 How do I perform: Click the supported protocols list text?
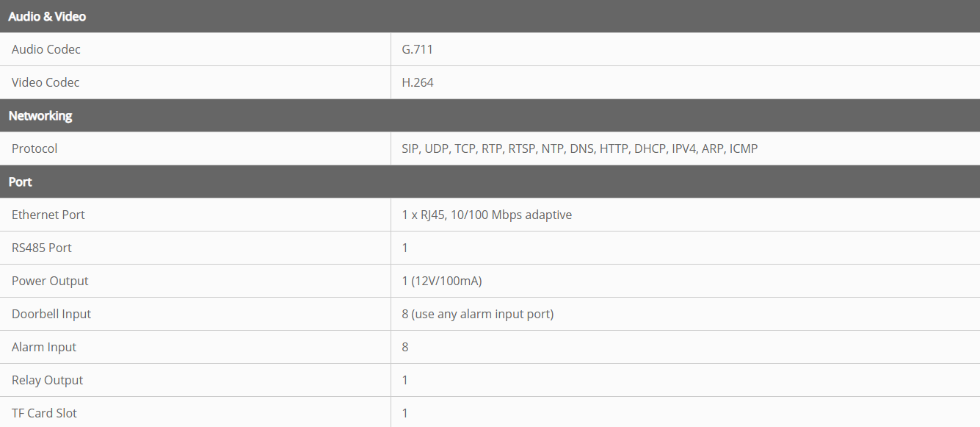pos(579,148)
